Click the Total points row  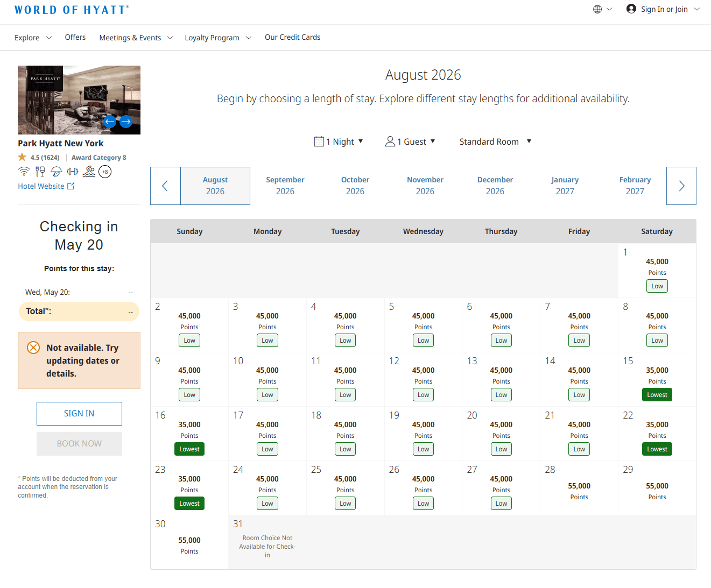(79, 311)
